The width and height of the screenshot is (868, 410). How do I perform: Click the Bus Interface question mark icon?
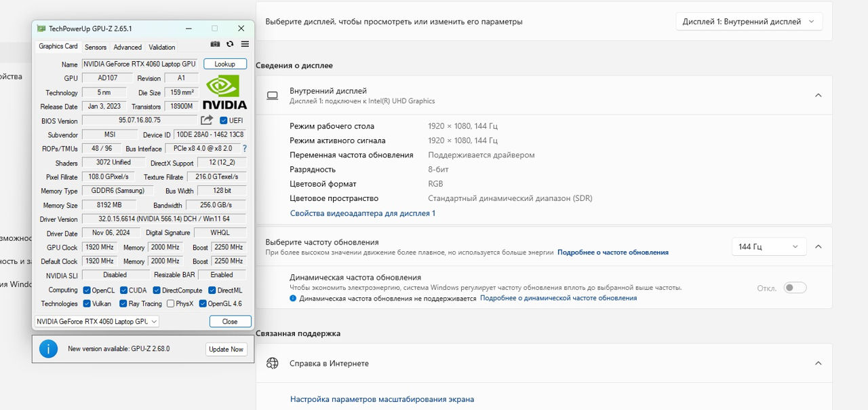(244, 149)
